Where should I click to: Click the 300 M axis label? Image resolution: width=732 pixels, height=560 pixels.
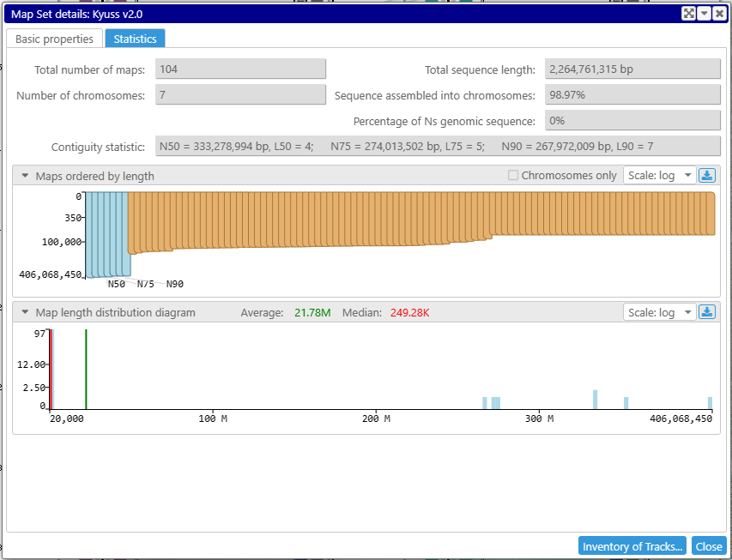click(539, 418)
